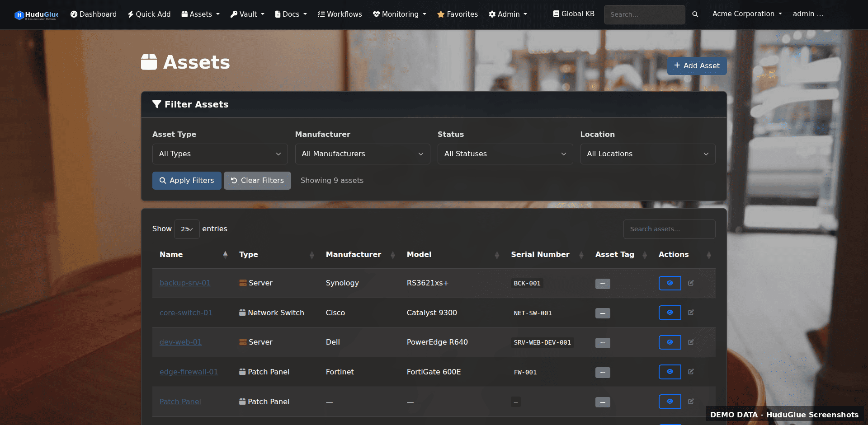Click the Add Asset button
Screen dimensions: 868x425
(697, 65)
